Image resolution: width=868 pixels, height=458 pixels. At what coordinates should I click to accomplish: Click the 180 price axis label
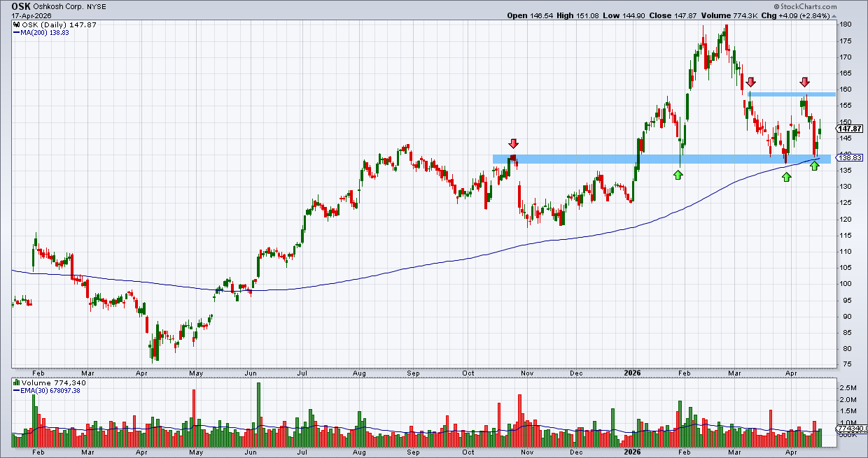tap(846, 24)
